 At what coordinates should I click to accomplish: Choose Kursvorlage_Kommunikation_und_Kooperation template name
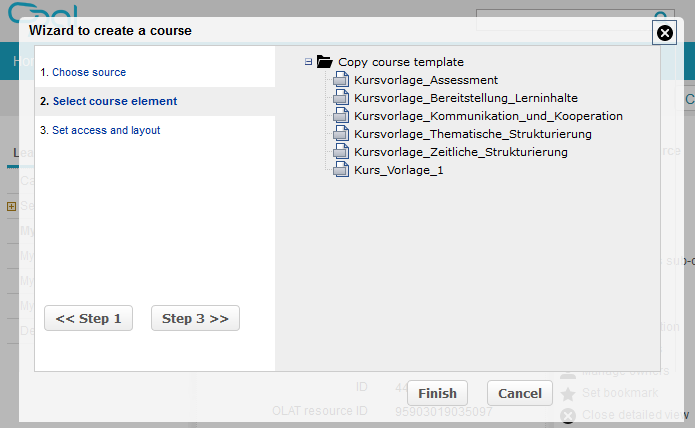click(488, 116)
